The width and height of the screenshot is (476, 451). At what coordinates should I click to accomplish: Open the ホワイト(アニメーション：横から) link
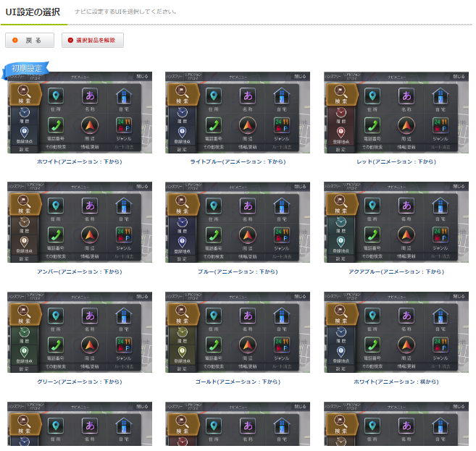point(396,382)
